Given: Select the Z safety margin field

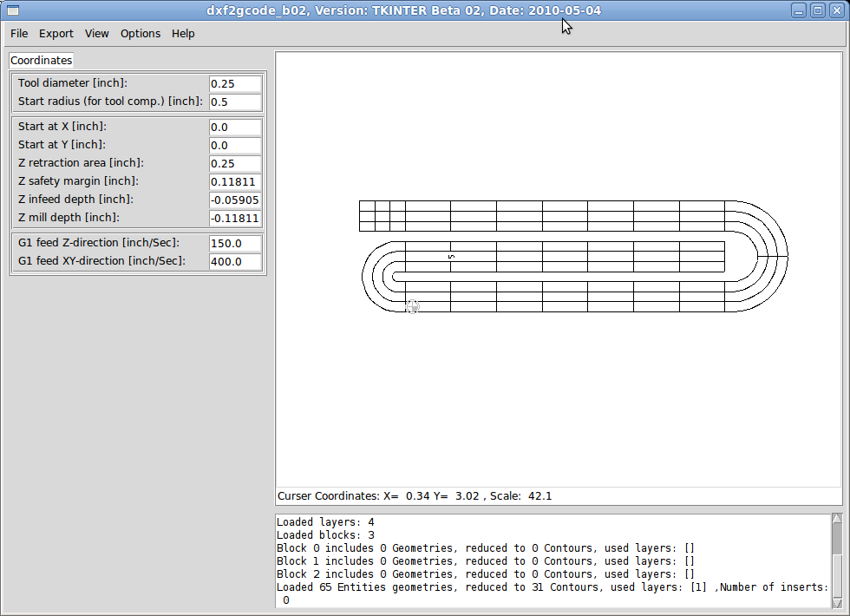Looking at the screenshot, I should pyautogui.click(x=234, y=181).
